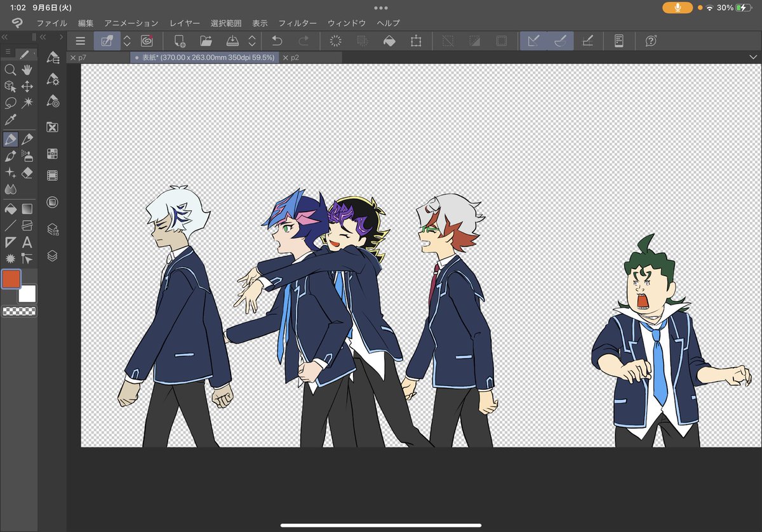Viewport: 762px width, 532px height.
Task: Open the レイヤー menu
Action: point(185,23)
